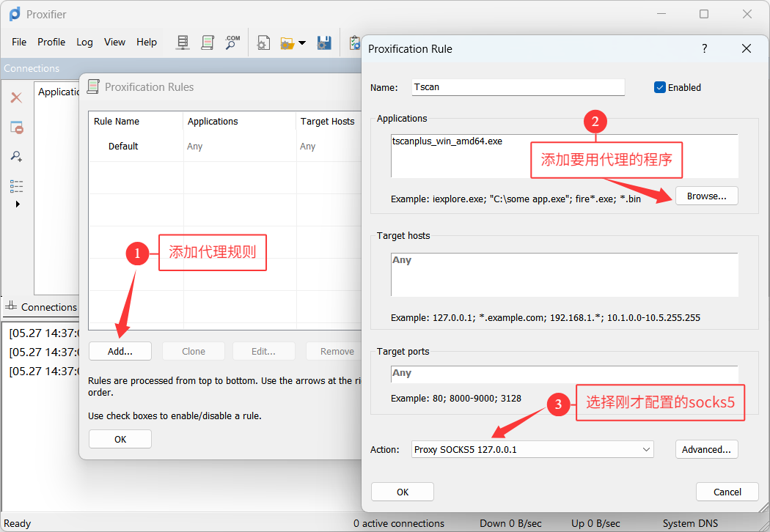Click the clipboard checklist toolbar icon
This screenshot has width=770, height=532.
point(354,43)
